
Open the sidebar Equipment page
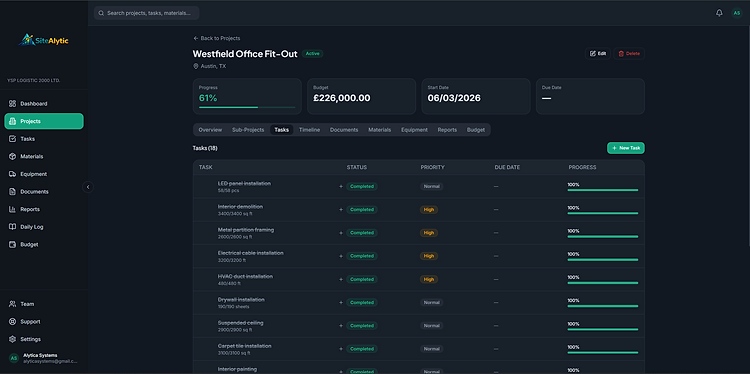pos(44,174)
